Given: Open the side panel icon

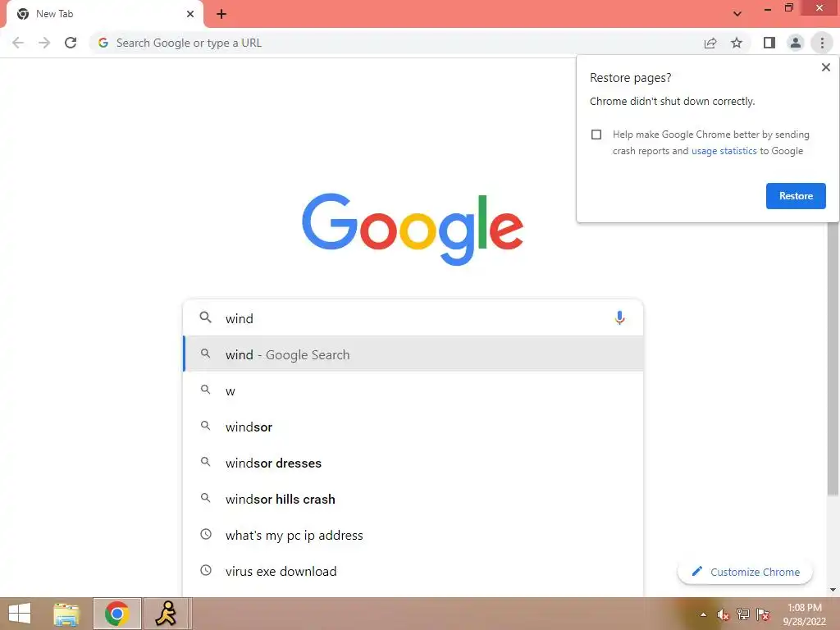Looking at the screenshot, I should tap(769, 43).
